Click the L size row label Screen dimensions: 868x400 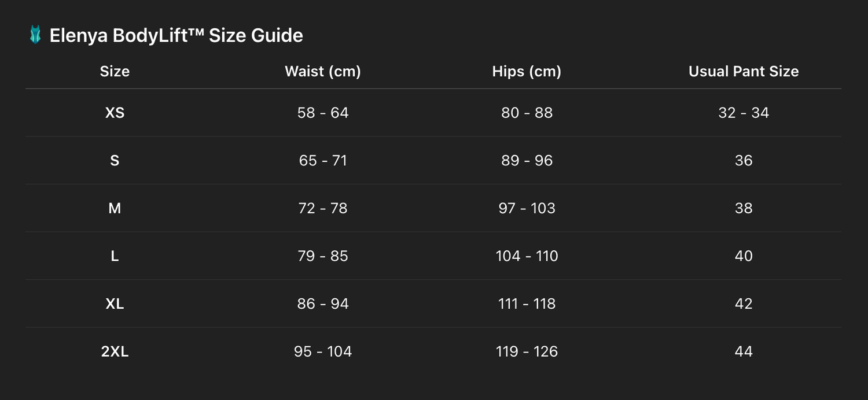pyautogui.click(x=115, y=256)
